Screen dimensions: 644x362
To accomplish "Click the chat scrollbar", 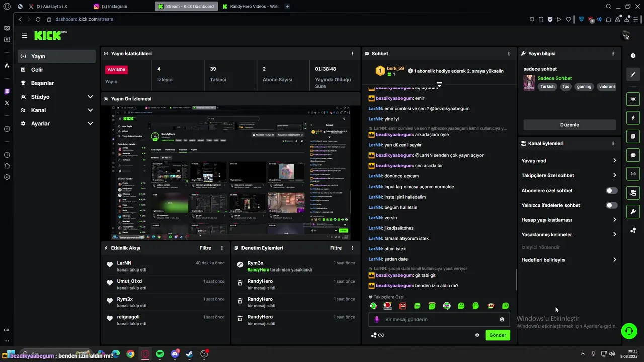I will 516,280.
